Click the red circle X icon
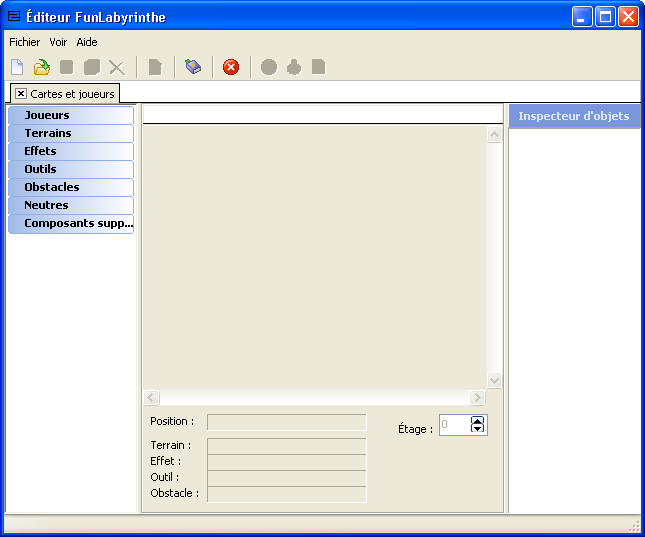 [231, 67]
